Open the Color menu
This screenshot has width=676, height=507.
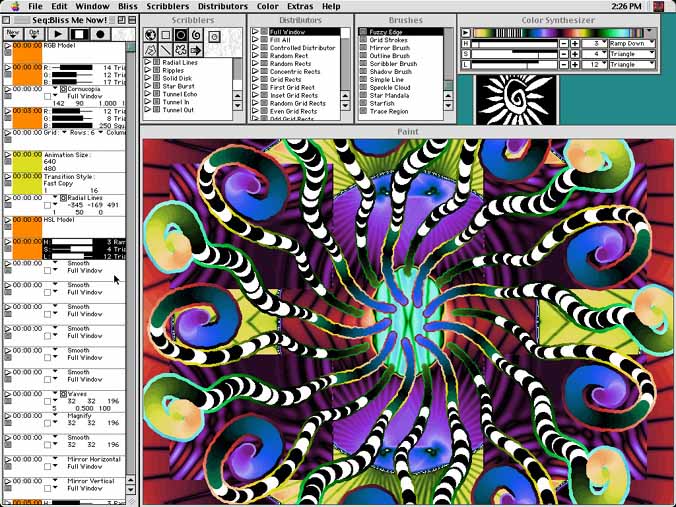268,6
